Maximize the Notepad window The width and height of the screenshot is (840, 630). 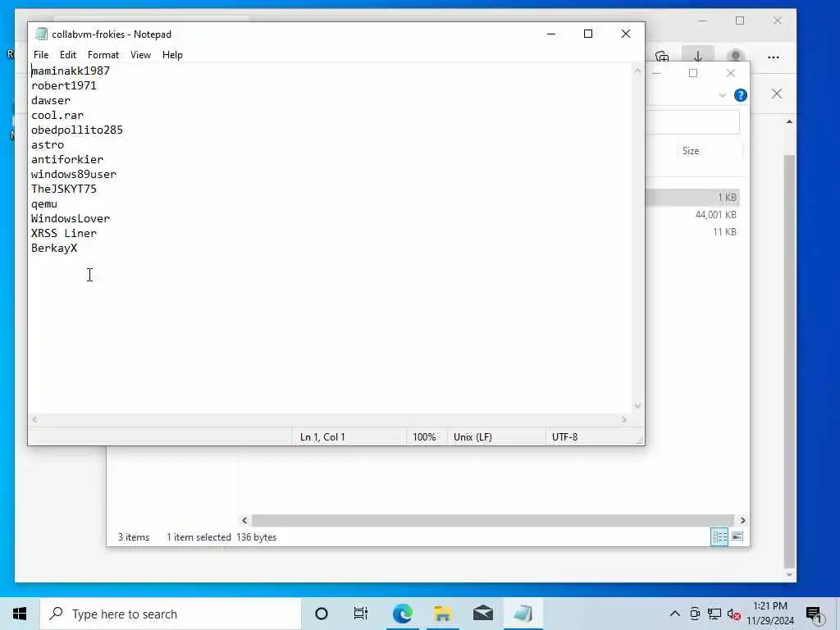coord(587,34)
